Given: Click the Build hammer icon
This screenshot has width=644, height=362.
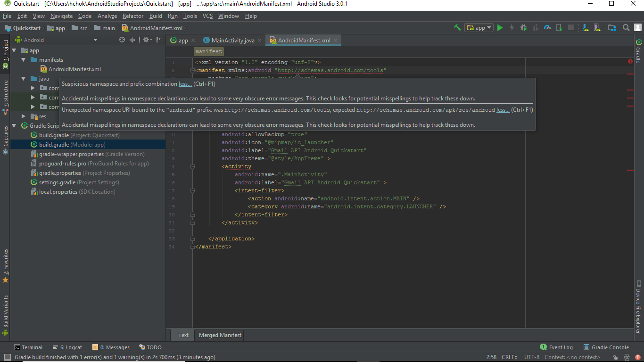Looking at the screenshot, I should [457, 27].
